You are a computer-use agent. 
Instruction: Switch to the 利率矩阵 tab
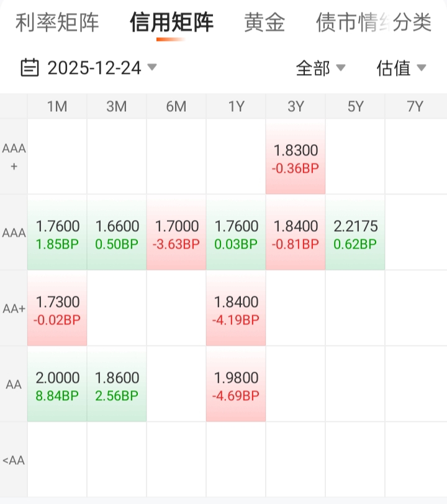57,23
